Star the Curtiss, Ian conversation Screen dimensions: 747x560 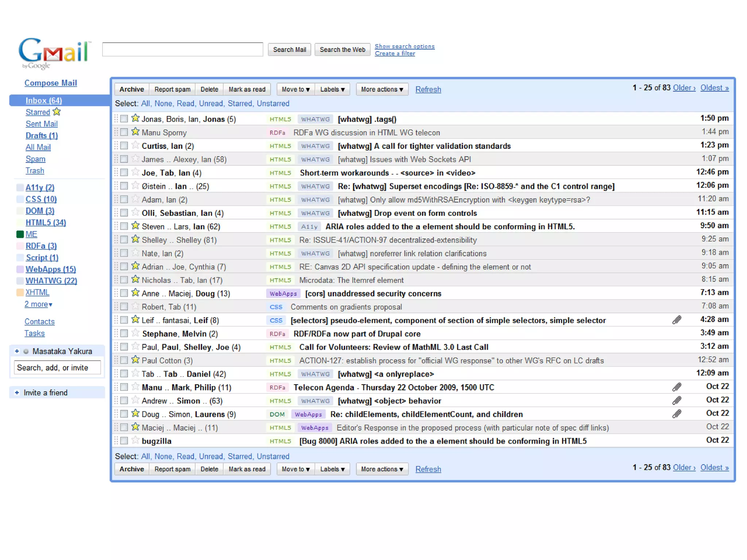[x=135, y=145]
